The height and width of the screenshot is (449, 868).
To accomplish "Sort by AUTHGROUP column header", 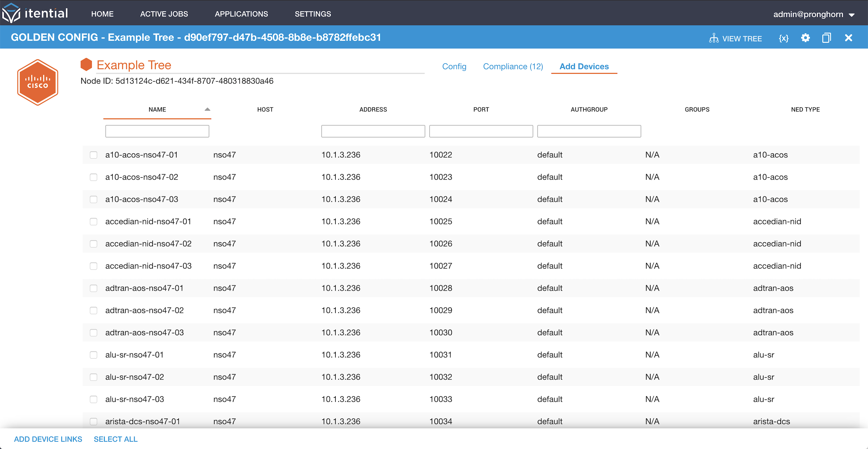I will 589,109.
